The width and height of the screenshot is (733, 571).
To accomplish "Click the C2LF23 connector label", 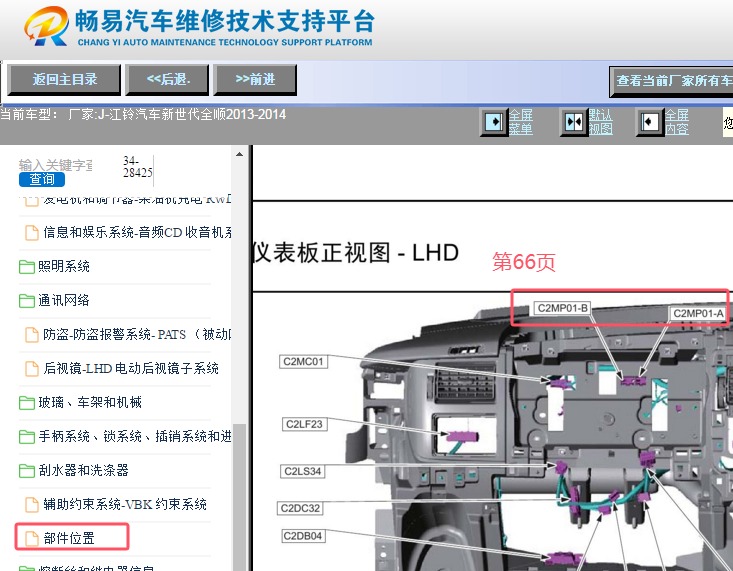I will 304,424.
